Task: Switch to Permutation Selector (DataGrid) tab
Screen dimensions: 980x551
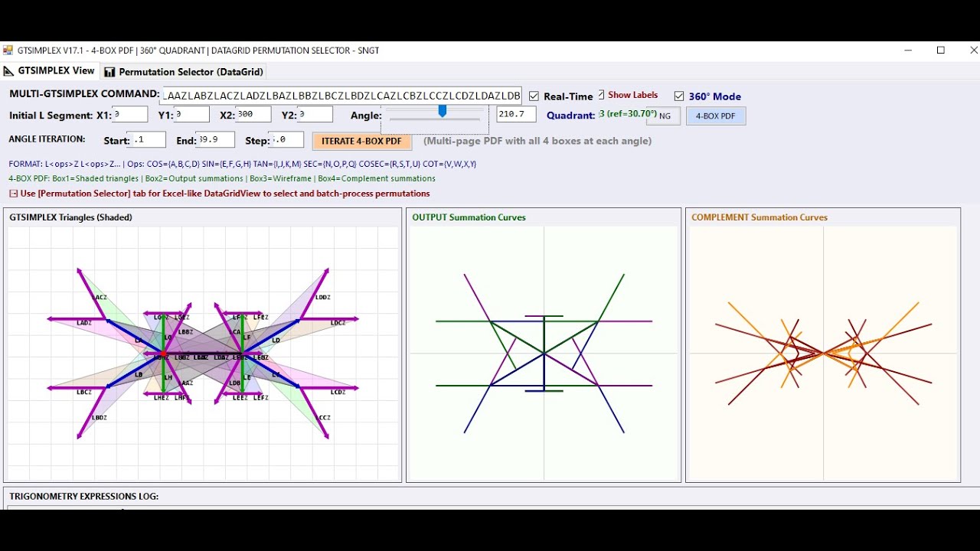Action: [184, 72]
